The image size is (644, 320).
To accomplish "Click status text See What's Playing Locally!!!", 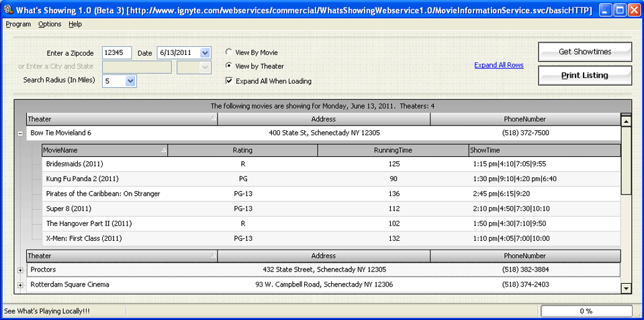I will 46,311.
